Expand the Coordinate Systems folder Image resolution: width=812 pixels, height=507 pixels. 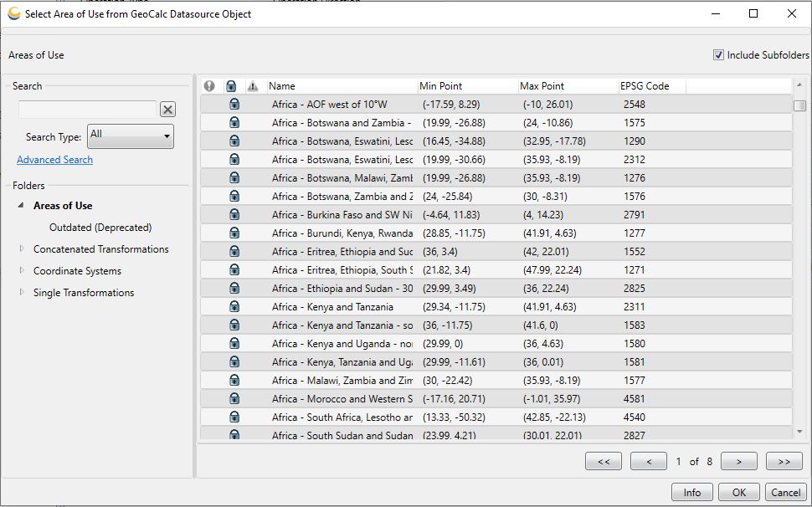click(22, 270)
